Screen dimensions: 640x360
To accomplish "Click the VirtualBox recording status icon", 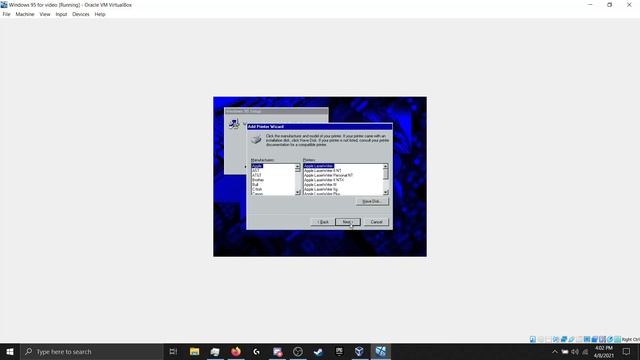I will (595, 339).
